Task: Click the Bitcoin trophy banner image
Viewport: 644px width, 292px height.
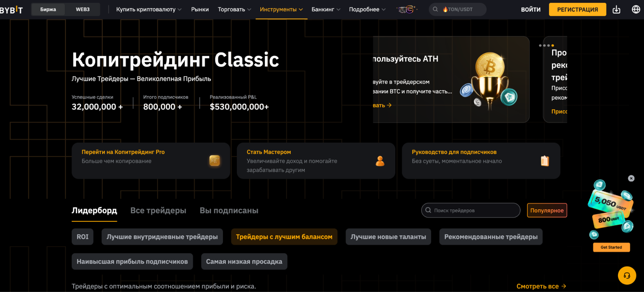Action: click(x=489, y=81)
